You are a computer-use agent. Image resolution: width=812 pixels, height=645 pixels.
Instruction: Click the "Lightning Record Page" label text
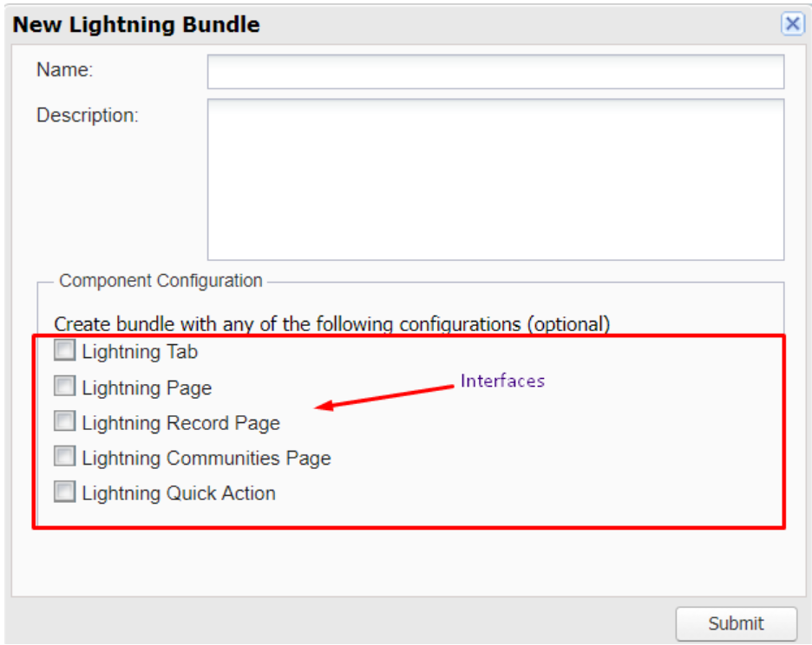coord(181,423)
